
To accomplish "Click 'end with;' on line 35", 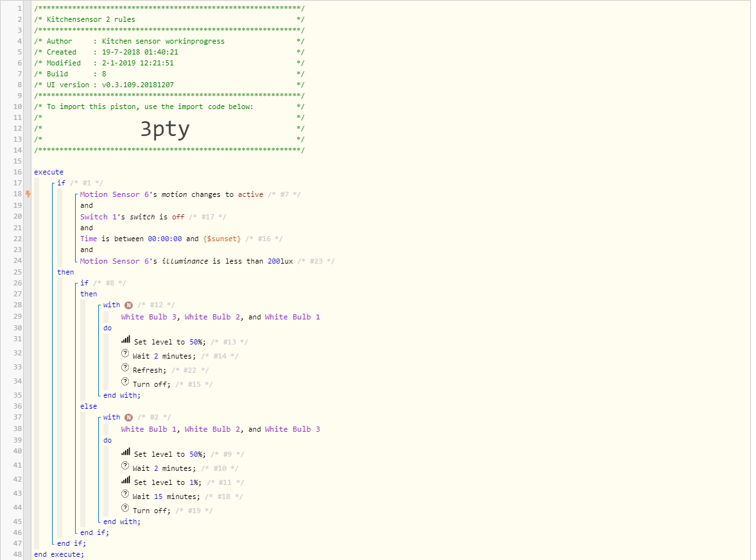I will (122, 396).
